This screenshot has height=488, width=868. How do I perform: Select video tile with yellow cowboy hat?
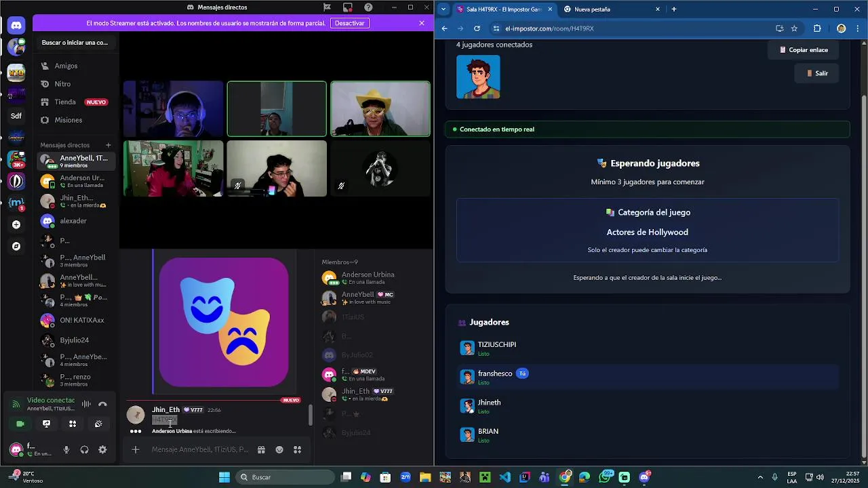pos(380,109)
